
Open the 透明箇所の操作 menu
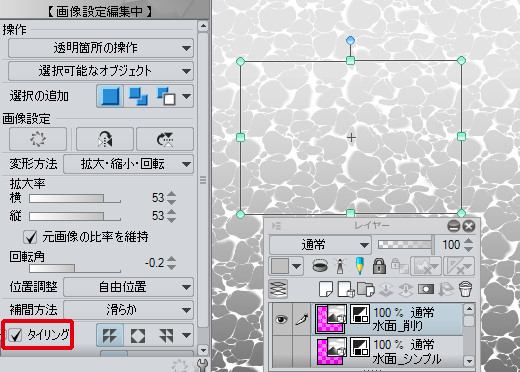coord(101,48)
